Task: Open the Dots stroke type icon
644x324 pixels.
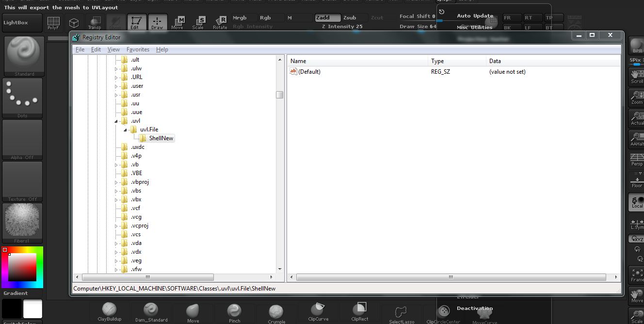Action: [x=22, y=96]
